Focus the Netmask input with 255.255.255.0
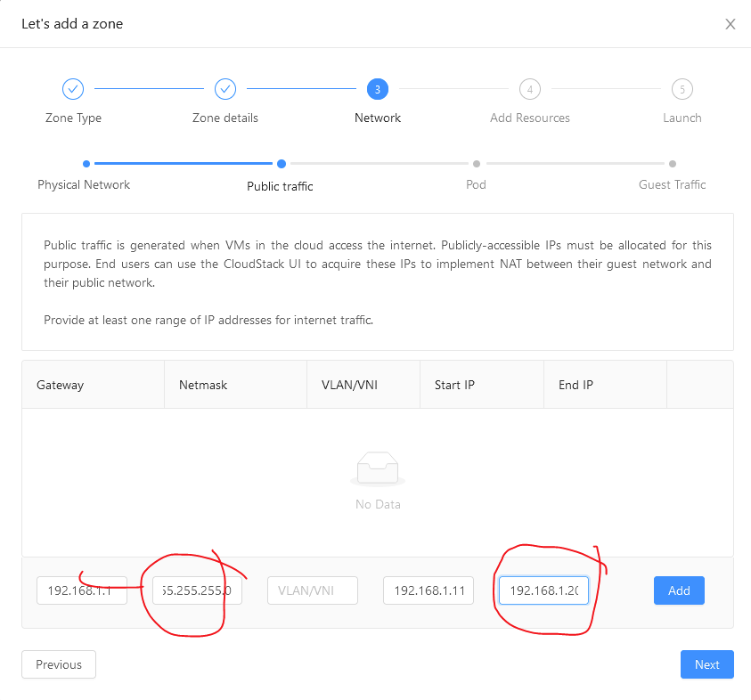The height and width of the screenshot is (700, 751). pyautogui.click(x=197, y=590)
